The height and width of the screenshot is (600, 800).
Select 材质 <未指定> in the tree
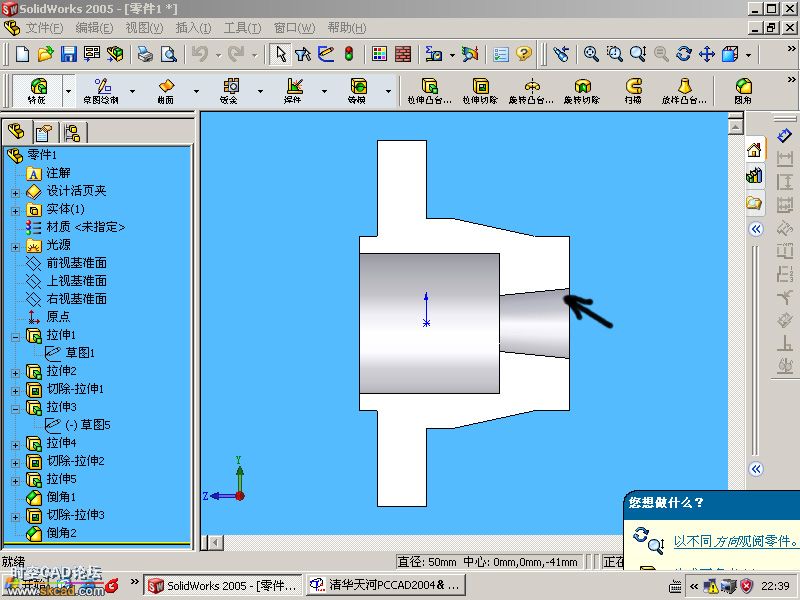coord(86,227)
